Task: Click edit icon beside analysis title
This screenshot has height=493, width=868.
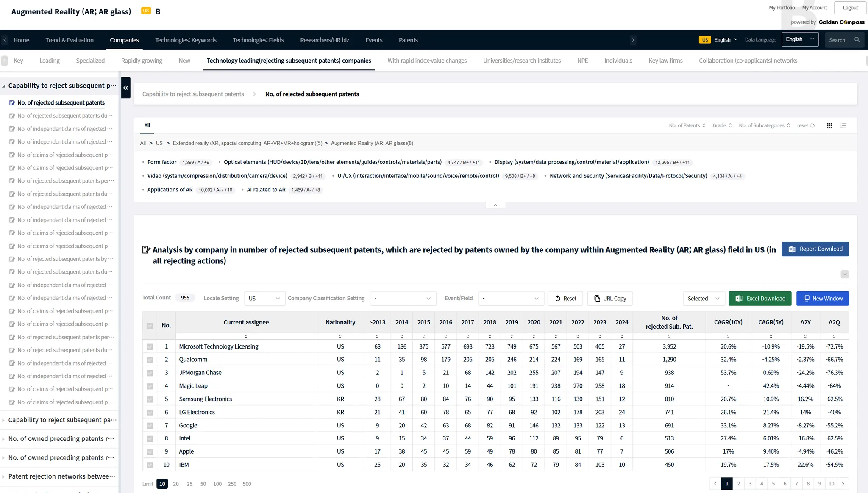Action: pyautogui.click(x=146, y=250)
